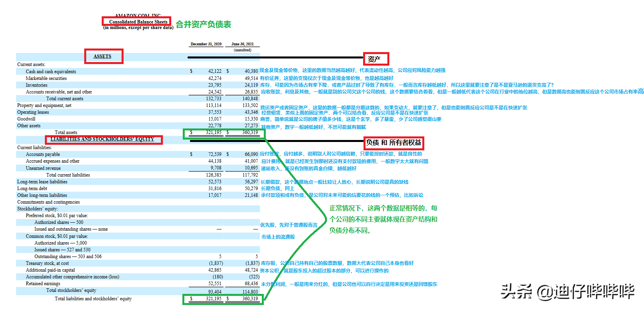Select the 93,404 stockholders' equity value
The height and width of the screenshot is (309, 644).
(215, 292)
